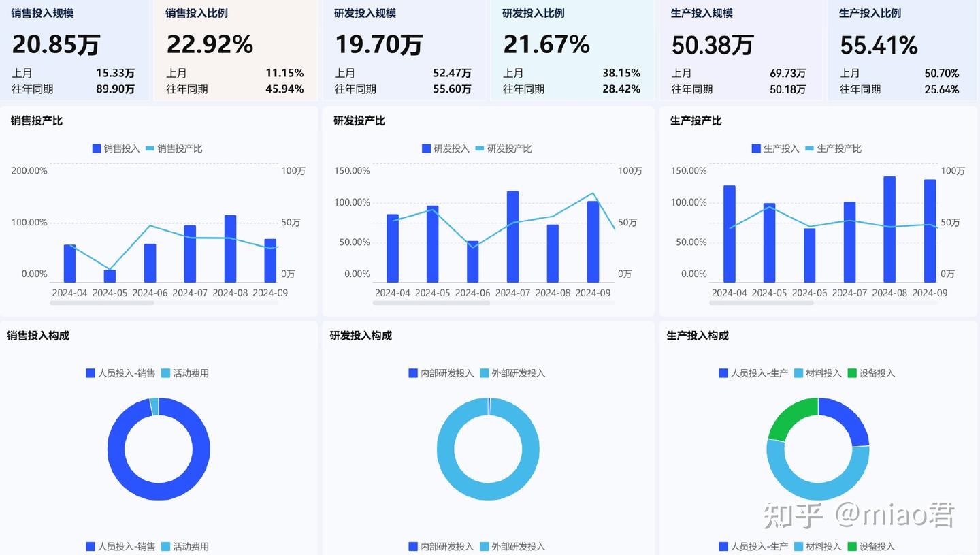Viewport: 980px width, 555px height.
Task: Click the 研发投入构成 panel title
Action: tap(359, 336)
